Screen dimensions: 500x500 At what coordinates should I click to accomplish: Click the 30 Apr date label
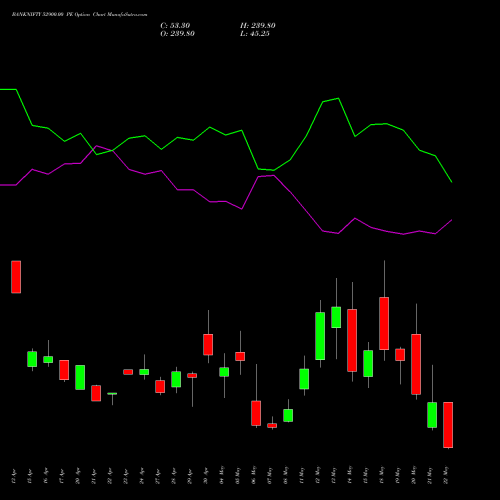(206, 476)
